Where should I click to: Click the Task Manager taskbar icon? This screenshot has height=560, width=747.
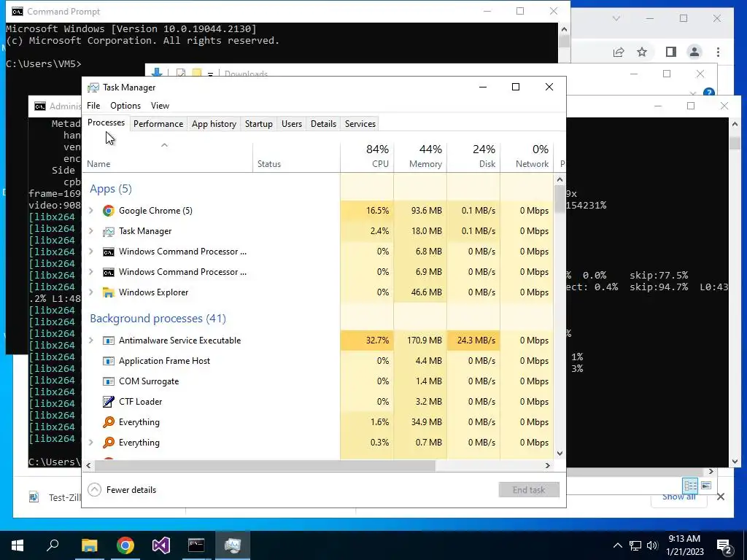click(x=233, y=545)
